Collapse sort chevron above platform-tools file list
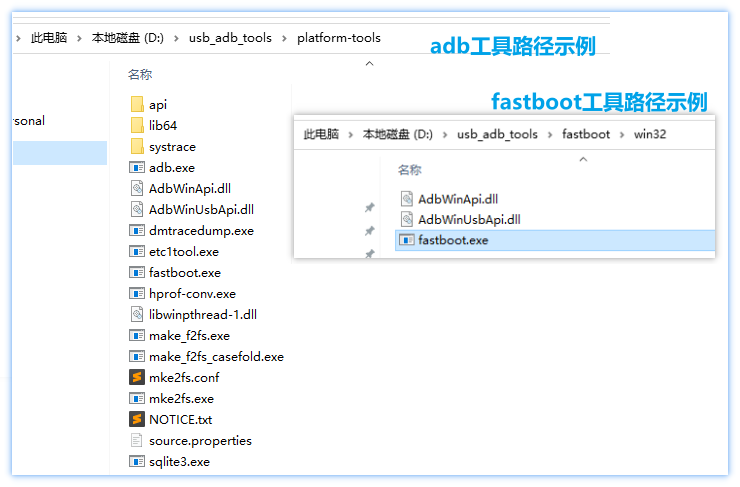The width and height of the screenshot is (740, 487). [x=369, y=63]
